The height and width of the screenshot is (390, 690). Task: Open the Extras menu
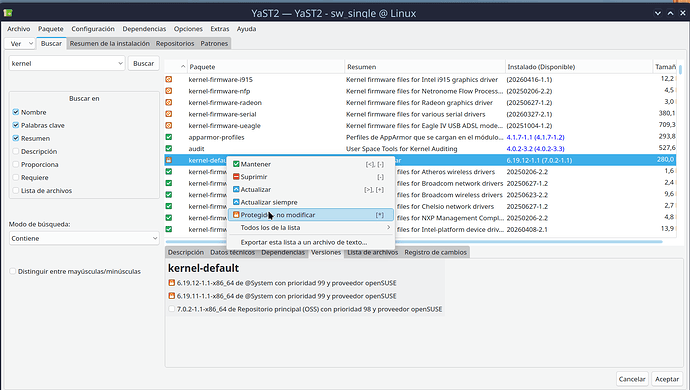pos(220,29)
